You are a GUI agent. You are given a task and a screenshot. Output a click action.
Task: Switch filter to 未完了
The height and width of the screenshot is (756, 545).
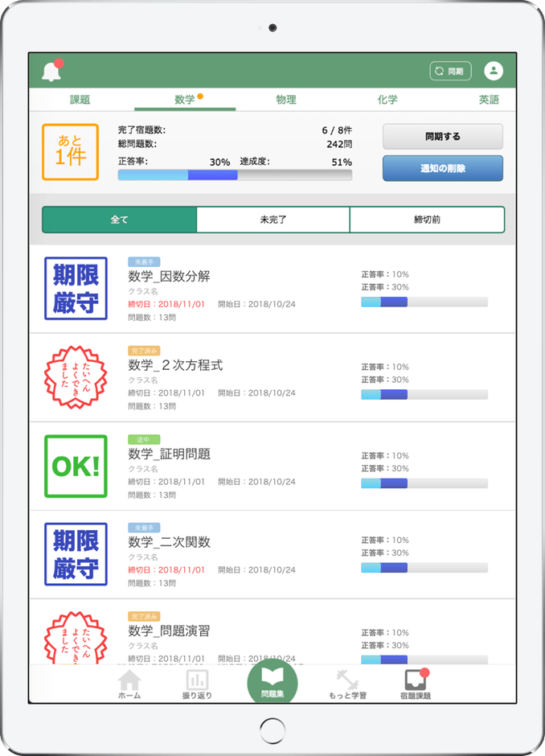click(273, 220)
